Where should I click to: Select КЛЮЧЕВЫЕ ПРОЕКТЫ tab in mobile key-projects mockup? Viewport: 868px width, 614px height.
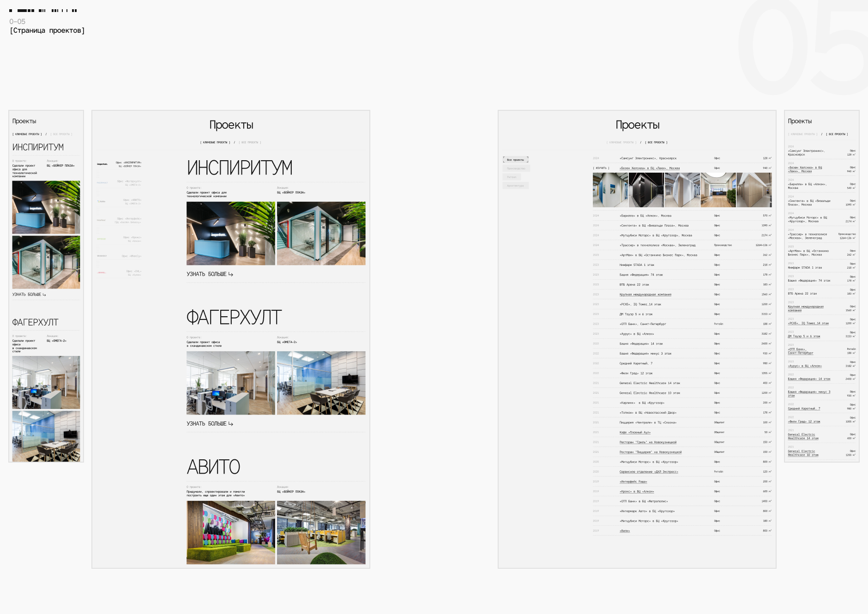pyautogui.click(x=27, y=134)
